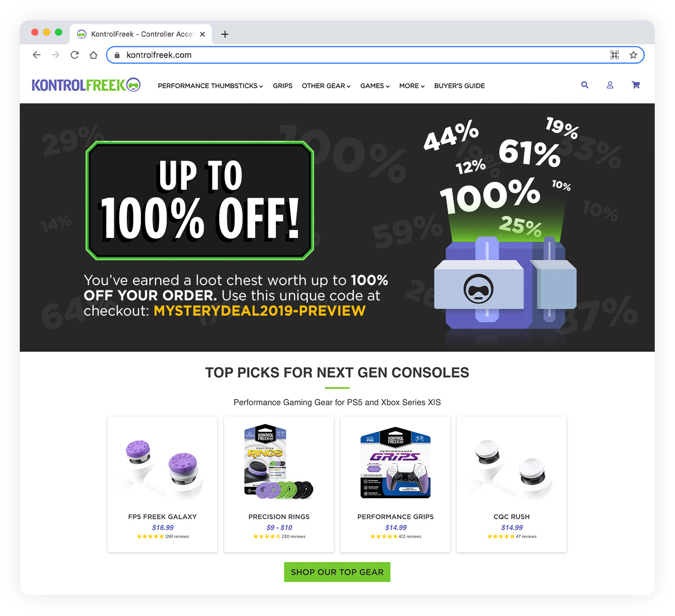Open the user account icon

click(x=610, y=85)
